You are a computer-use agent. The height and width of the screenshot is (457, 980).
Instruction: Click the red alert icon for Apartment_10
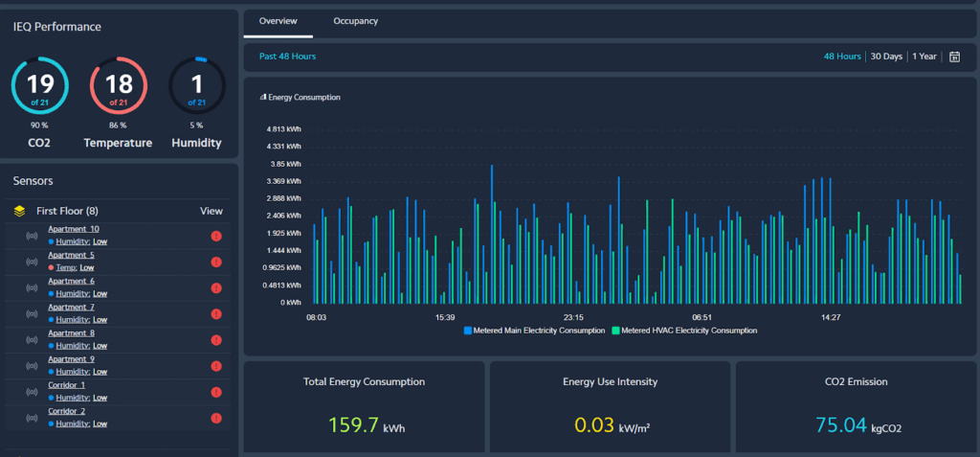click(x=216, y=236)
